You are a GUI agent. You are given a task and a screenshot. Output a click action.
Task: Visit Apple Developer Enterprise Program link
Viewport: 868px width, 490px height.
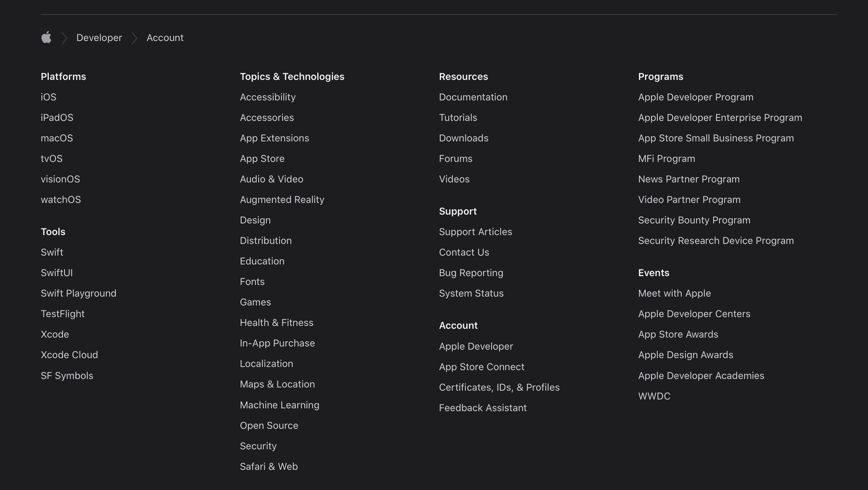720,117
